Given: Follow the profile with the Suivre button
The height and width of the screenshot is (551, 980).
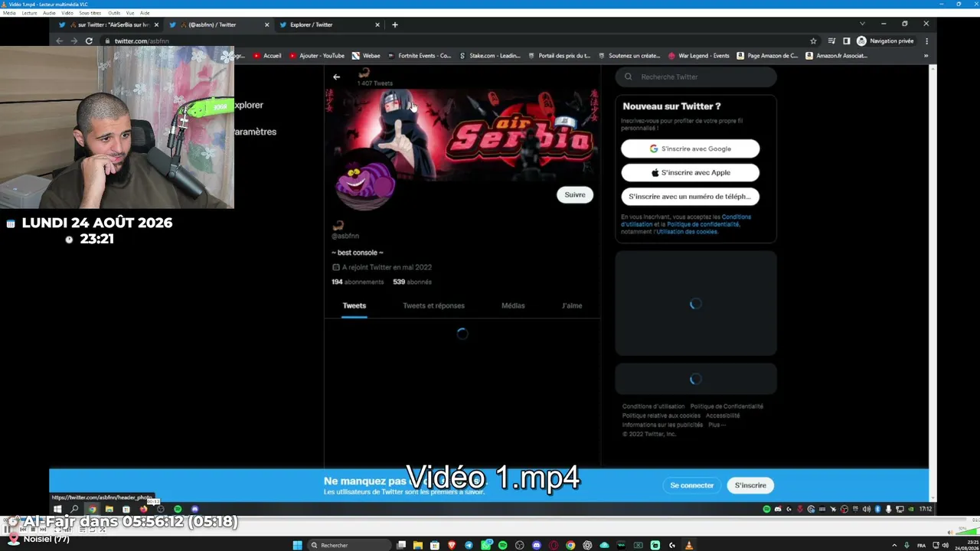Looking at the screenshot, I should click(574, 195).
